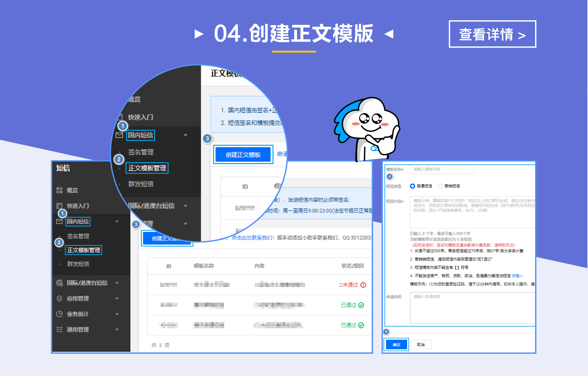This screenshot has width=588, height=376.
Task: Click the 内容 column header
Action: [x=259, y=266]
